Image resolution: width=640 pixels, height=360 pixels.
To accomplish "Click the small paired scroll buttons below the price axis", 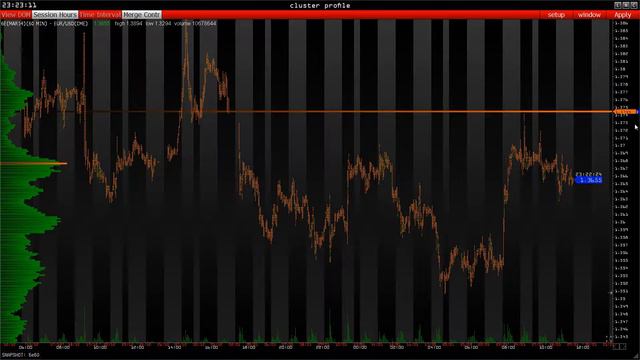I will coord(620,347).
